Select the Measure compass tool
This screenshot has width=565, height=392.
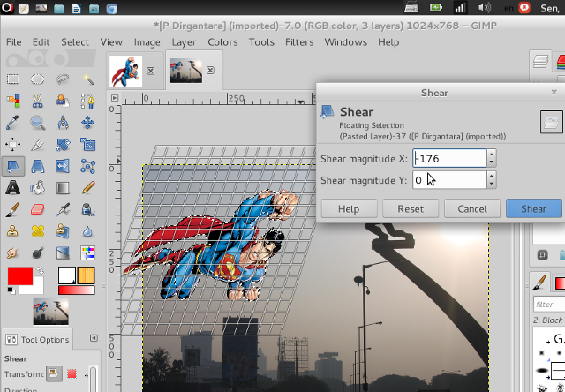point(63,123)
